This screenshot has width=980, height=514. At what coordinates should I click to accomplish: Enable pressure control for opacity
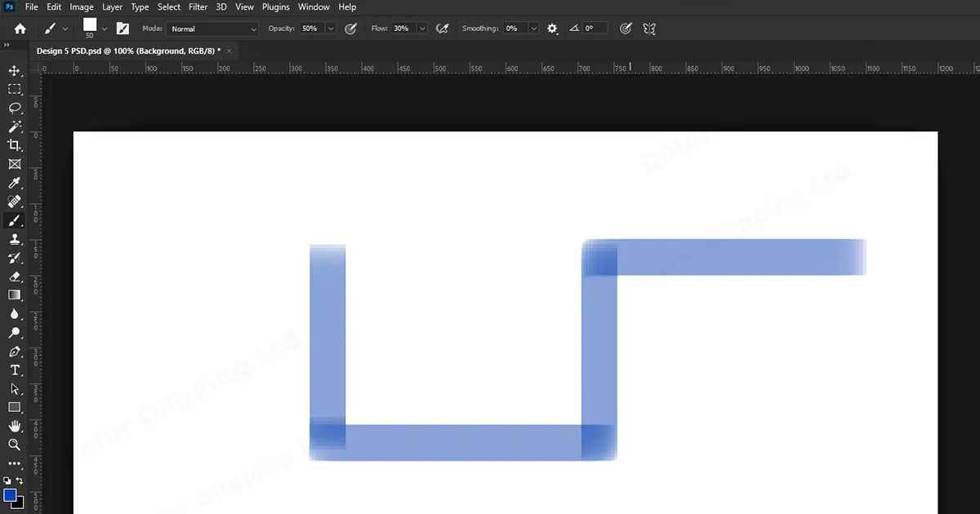(350, 28)
